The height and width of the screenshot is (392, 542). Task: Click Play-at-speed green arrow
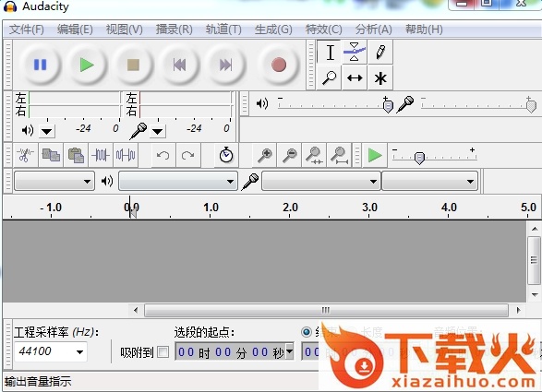tap(375, 155)
